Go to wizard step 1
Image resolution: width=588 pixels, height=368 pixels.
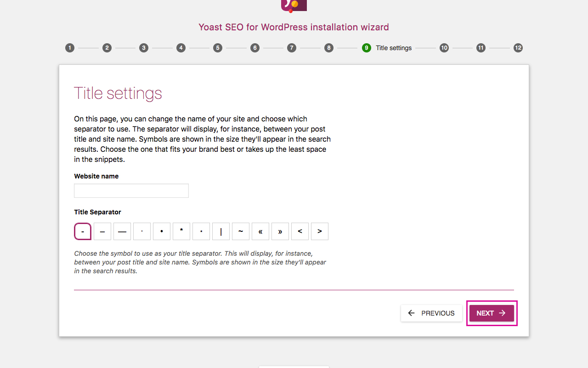(x=70, y=48)
